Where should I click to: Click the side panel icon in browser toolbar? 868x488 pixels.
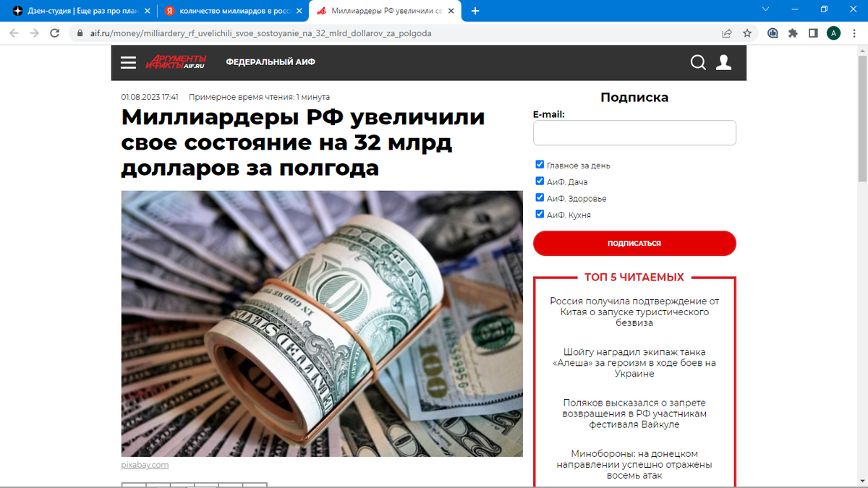coord(814,33)
